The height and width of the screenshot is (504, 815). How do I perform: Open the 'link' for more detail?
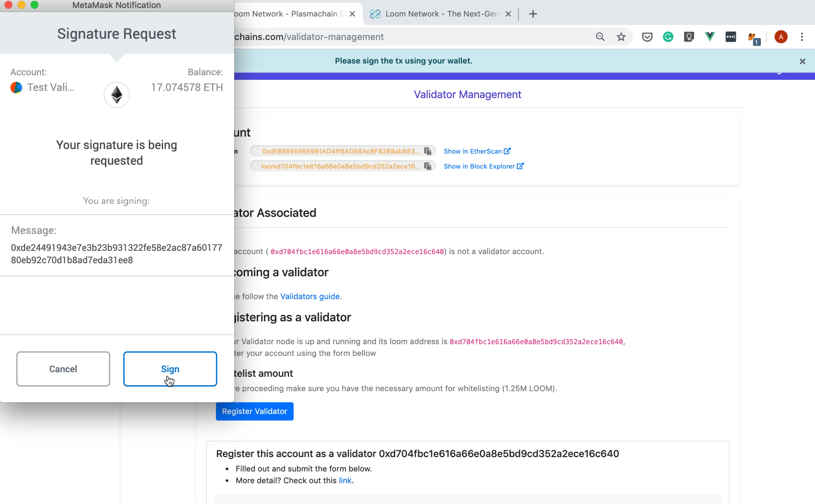tap(345, 480)
